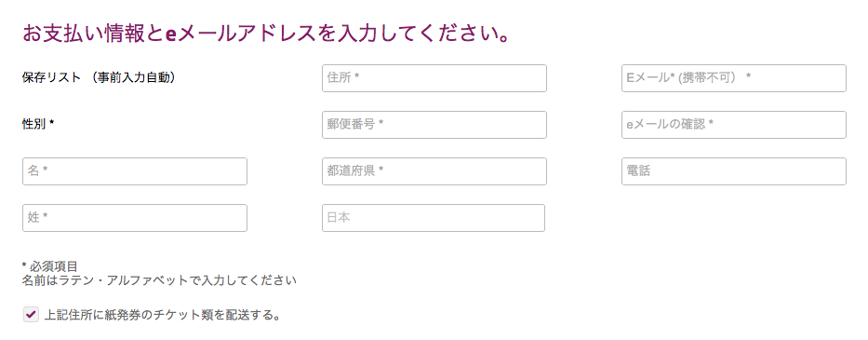The height and width of the screenshot is (340, 868).
Task: Open the 都道府県 prefecture field
Action: point(434,171)
